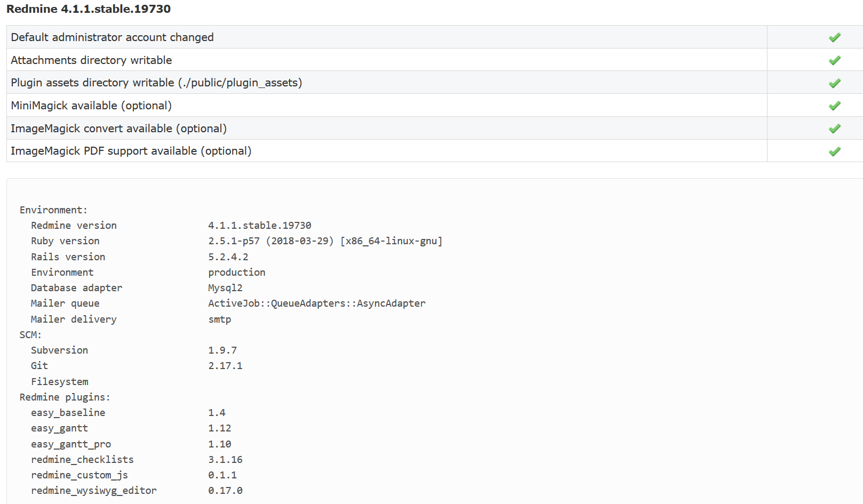Click the redmine_wysiwyg_editor version '0.17.0'
Image resolution: width=863 pixels, height=504 pixels.
(225, 491)
